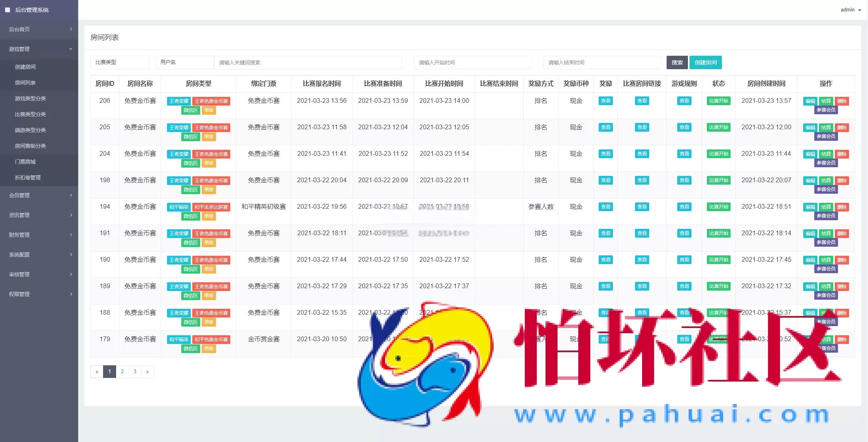
Task: Collapse the 游戏管理 sidebar section
Action: click(39, 49)
